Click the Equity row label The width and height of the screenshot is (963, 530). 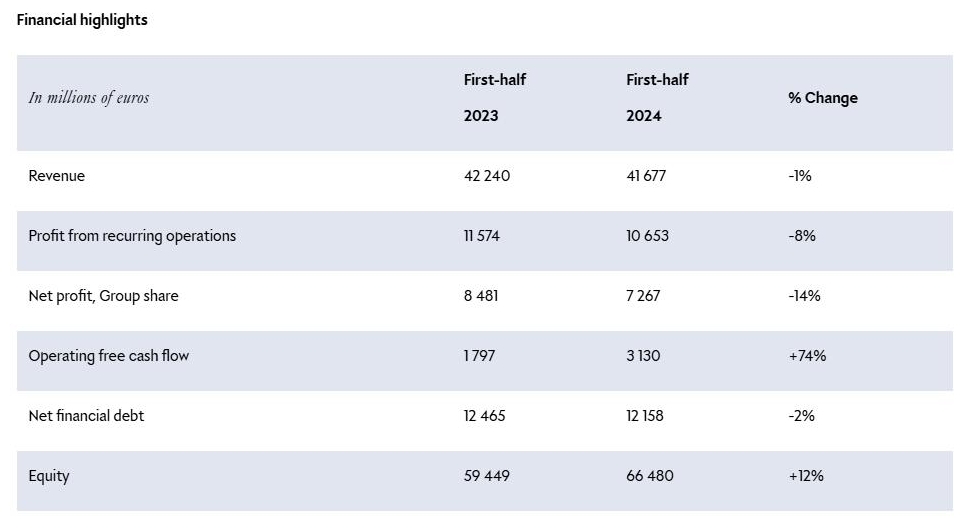[x=49, y=476]
